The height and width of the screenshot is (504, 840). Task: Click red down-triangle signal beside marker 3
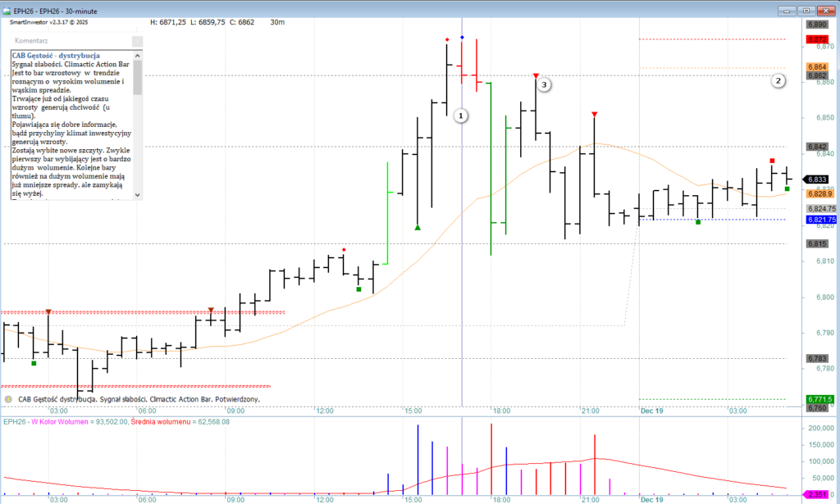536,75
